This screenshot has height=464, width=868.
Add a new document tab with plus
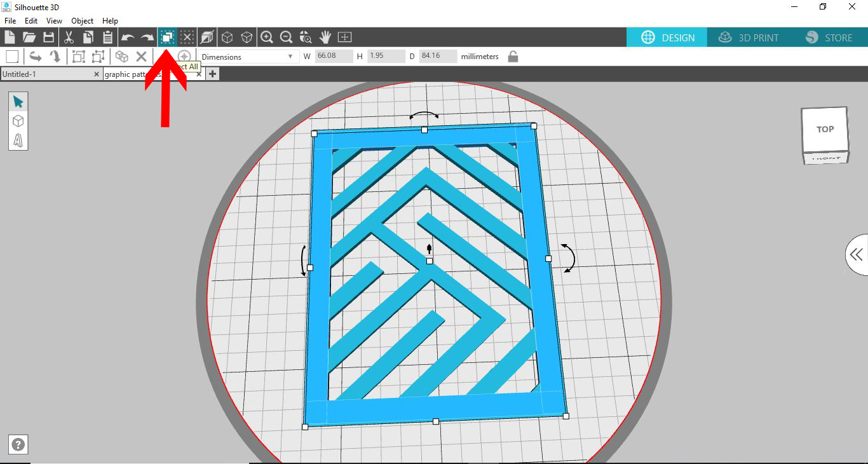[212, 74]
